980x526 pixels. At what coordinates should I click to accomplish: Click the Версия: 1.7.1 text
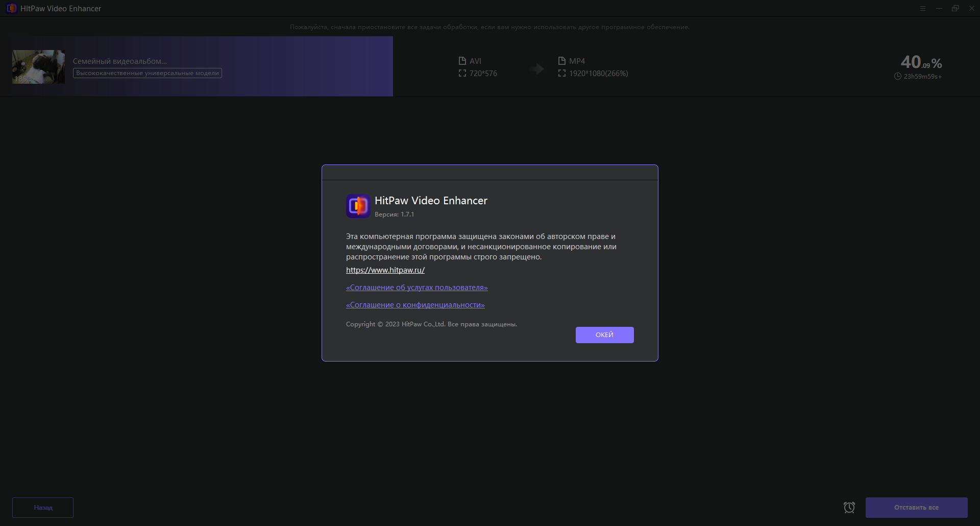click(x=395, y=214)
